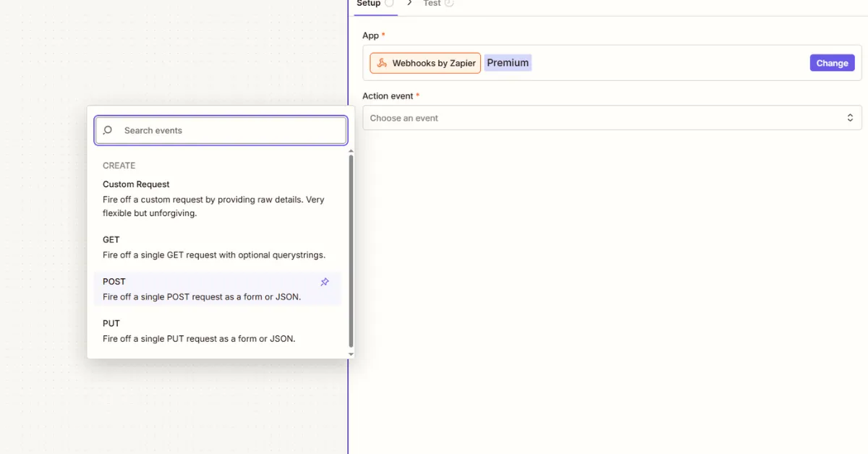Screen dimensions: 868x454
Task: Click the search magnifier in the events search
Action: [107, 130]
